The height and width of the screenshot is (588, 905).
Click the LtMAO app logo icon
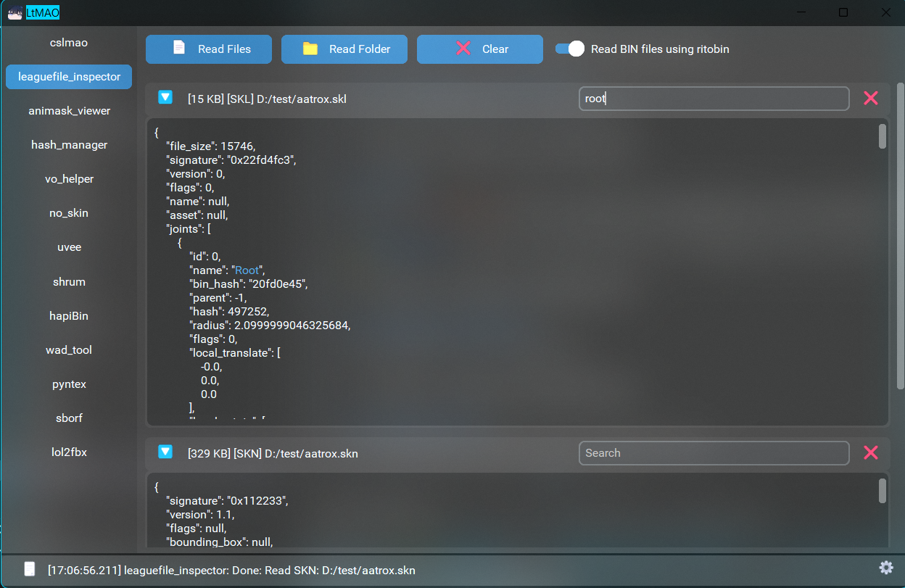[15, 12]
